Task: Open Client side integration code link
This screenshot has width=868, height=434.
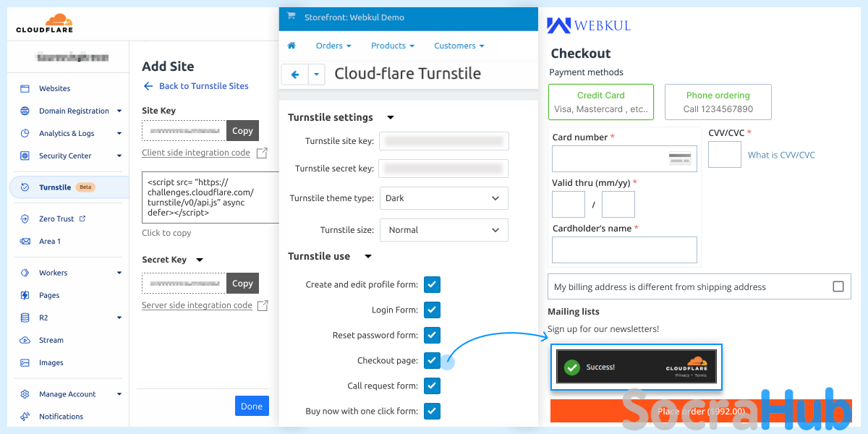Action: 196,153
